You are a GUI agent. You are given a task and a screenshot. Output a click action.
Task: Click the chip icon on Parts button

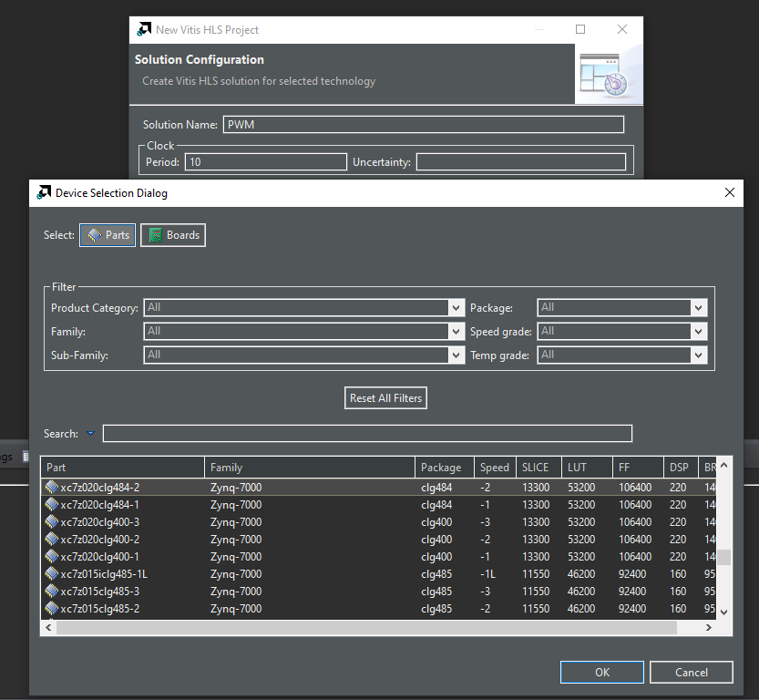[95, 235]
